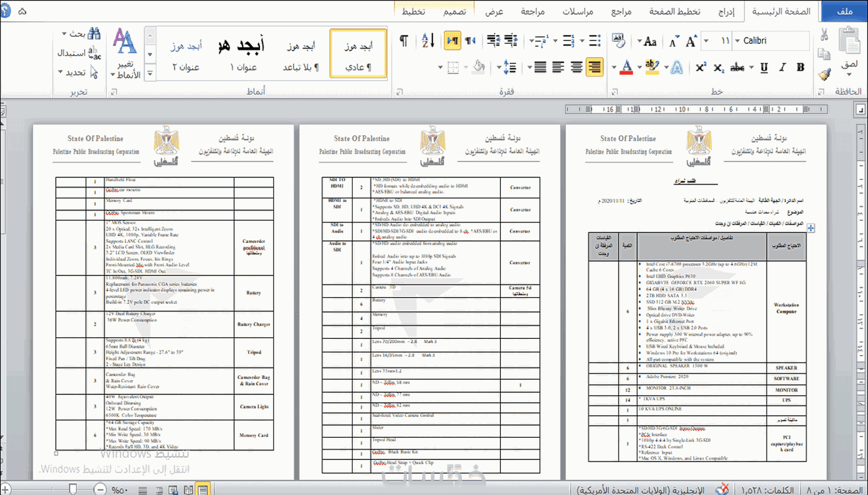Viewport: 868px width, 495px height.
Task: Expand the styles gallery More arrow
Action: click(x=150, y=73)
